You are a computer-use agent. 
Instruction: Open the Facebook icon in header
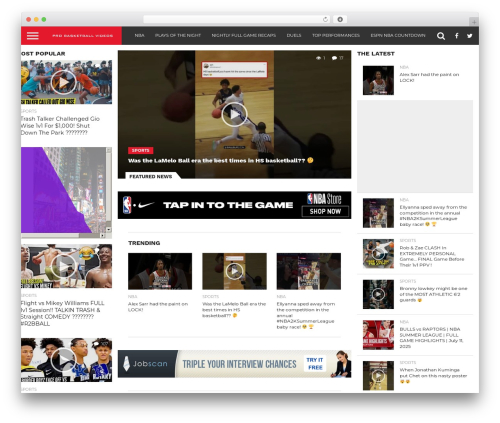(x=456, y=36)
